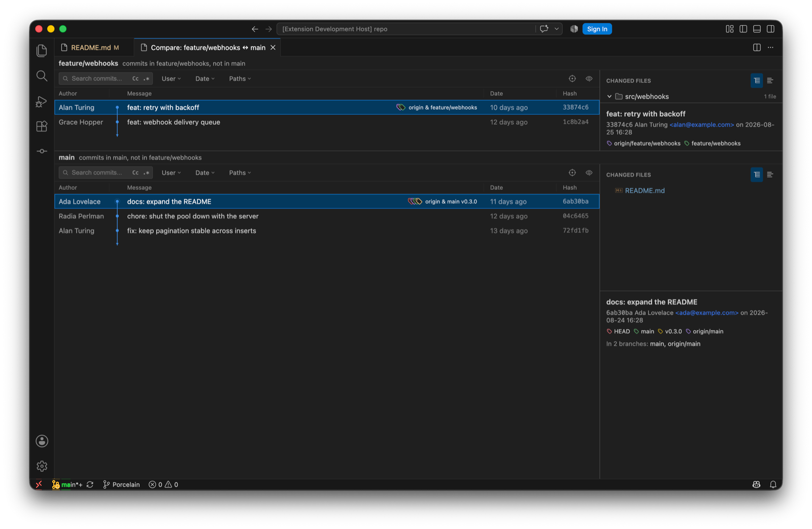
Task: Collapse the src/webhooks folder
Action: click(610, 96)
